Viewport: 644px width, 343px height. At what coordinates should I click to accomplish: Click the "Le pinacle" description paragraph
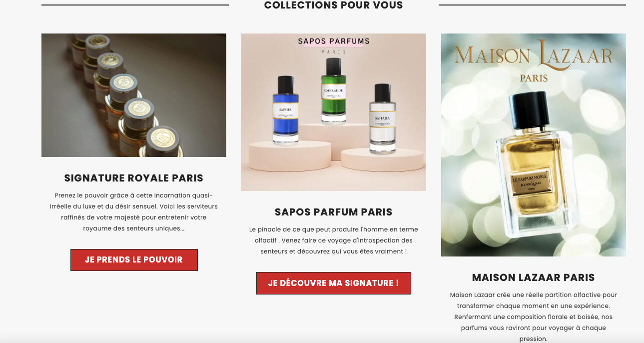(334, 240)
